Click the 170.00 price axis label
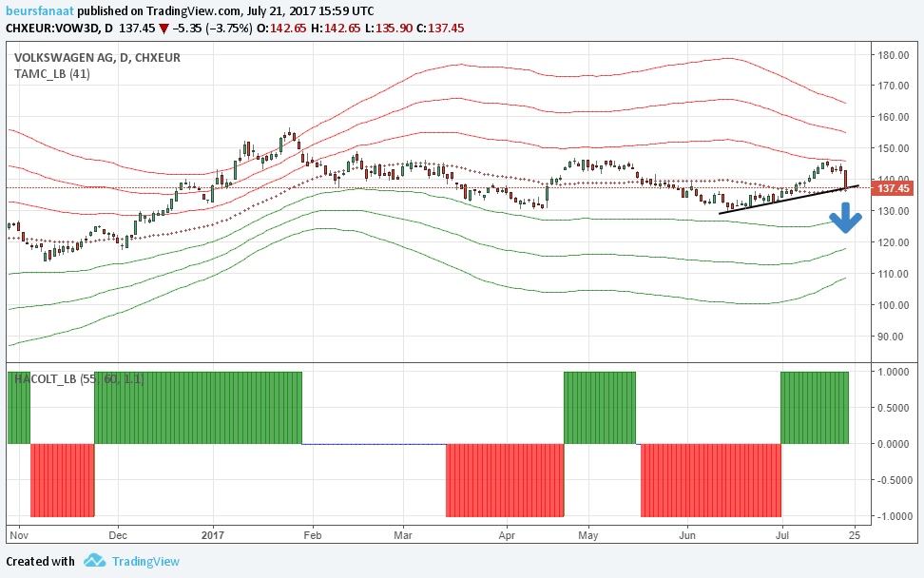This screenshot has height=578, width=924. [893, 86]
